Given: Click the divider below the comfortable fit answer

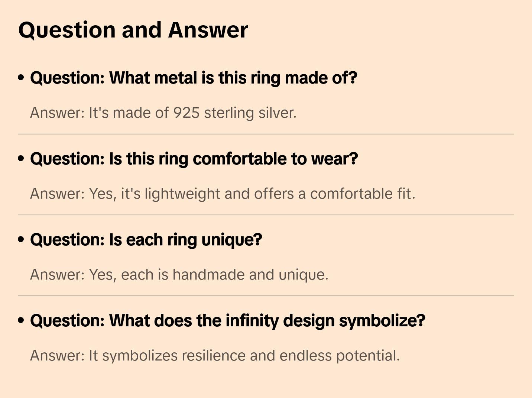Looking at the screenshot, I should click(x=266, y=215).
